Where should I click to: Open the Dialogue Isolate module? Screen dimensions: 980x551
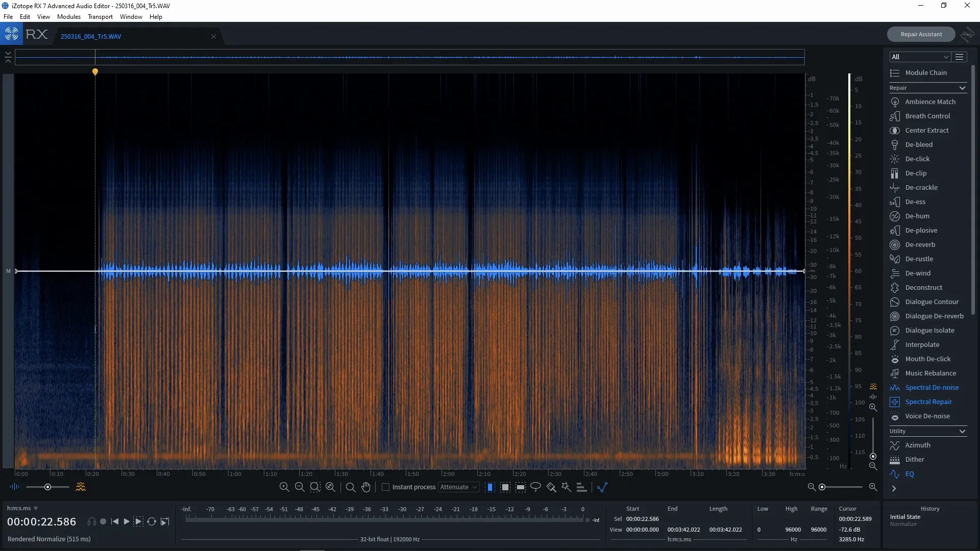[x=929, y=330]
